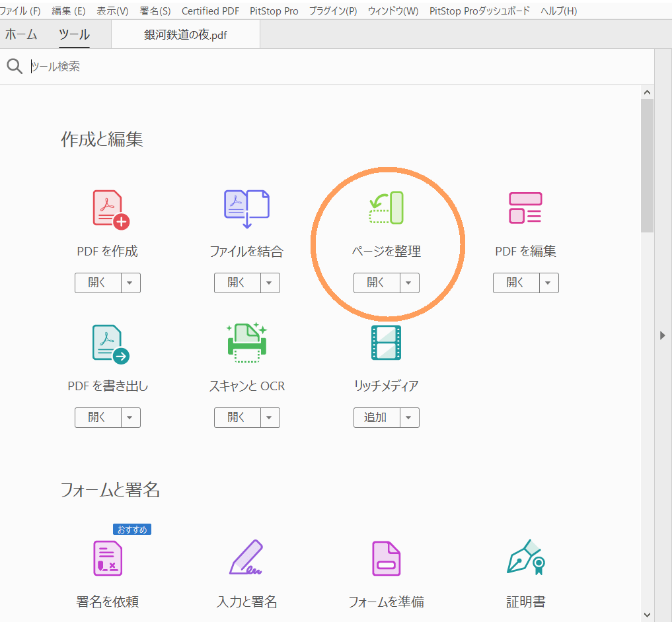
Task: Click the 入力と署名 pen icon
Action: click(246, 557)
